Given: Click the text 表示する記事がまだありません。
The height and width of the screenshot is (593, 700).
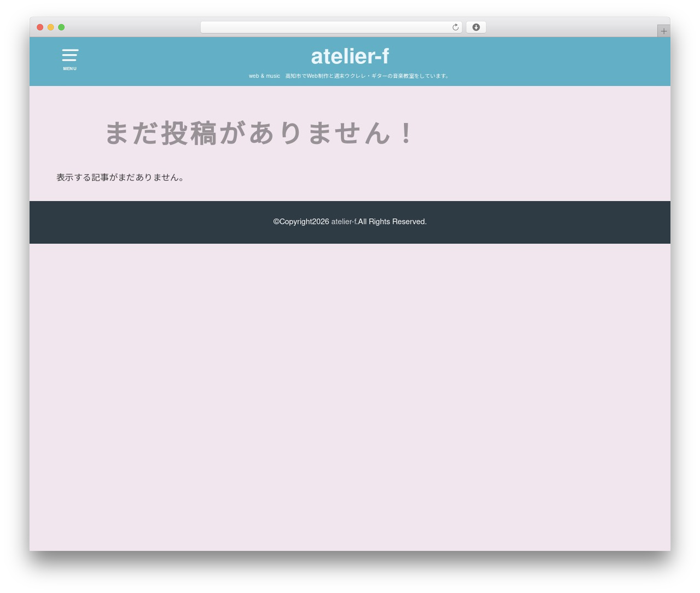Looking at the screenshot, I should tap(120, 177).
